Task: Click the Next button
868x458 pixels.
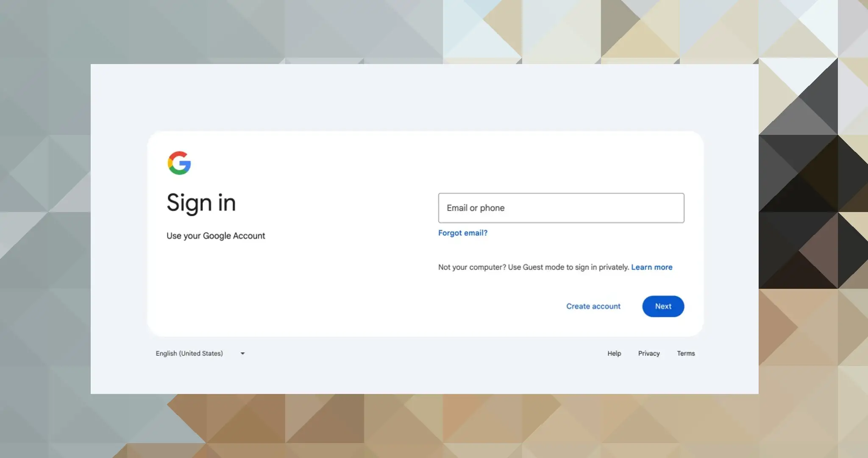Action: [x=662, y=306]
